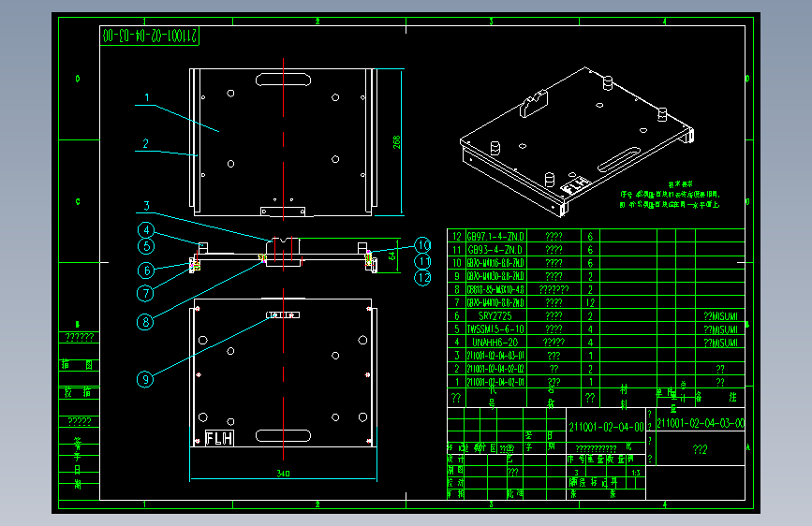The image size is (812, 526).
Task: Pick the 64 height dimension value
Action: click(x=392, y=256)
